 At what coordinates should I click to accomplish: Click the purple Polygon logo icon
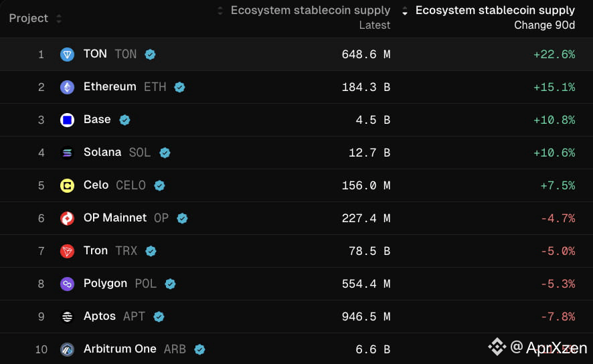pos(68,284)
